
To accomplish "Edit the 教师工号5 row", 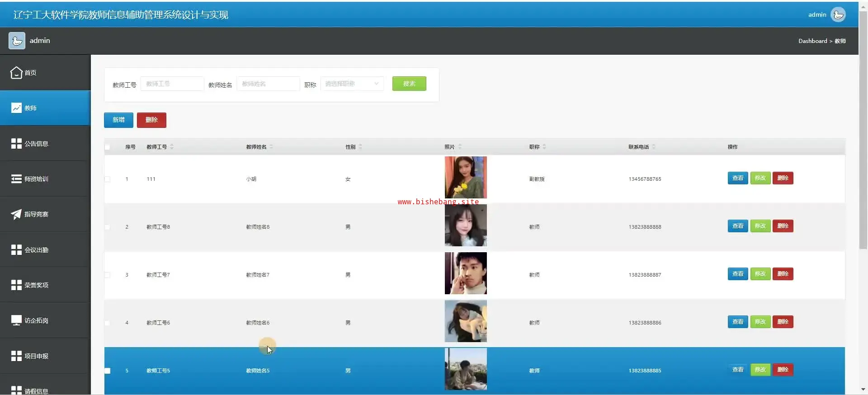I will [760, 370].
